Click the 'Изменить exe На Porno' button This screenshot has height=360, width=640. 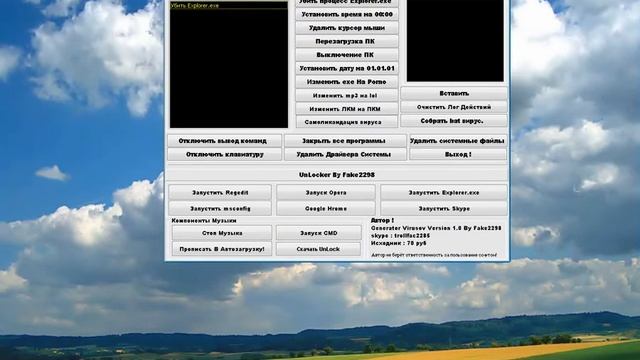pyautogui.click(x=347, y=82)
